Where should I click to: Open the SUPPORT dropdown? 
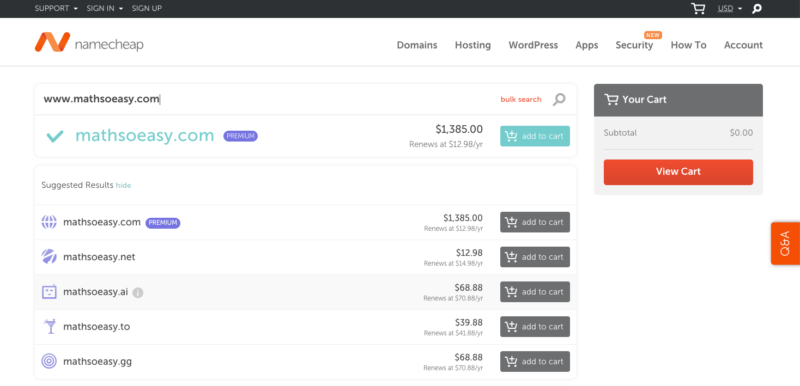coord(56,9)
